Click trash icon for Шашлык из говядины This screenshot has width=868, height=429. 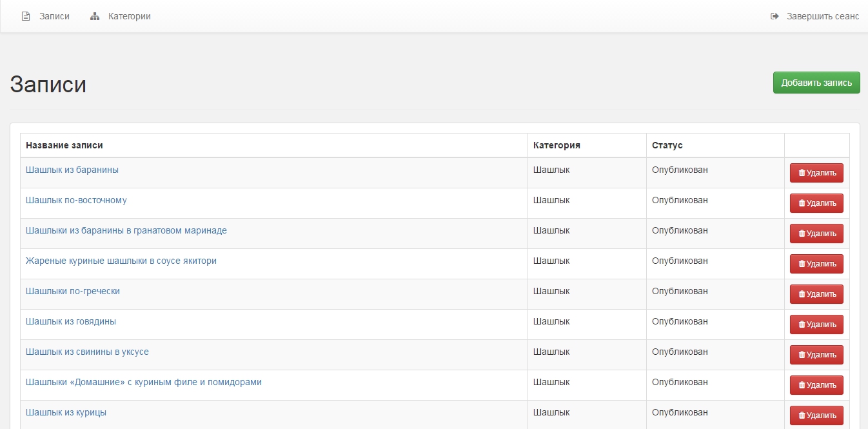(802, 324)
